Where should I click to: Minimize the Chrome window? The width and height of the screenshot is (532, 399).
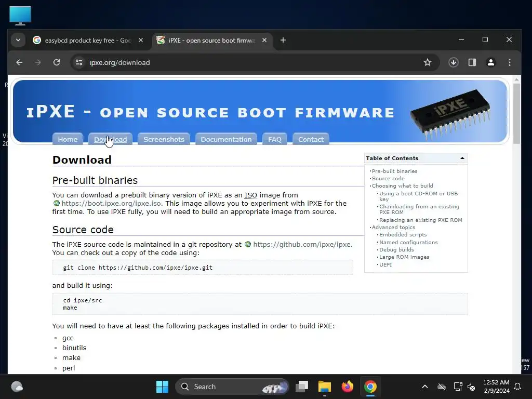tap(461, 39)
